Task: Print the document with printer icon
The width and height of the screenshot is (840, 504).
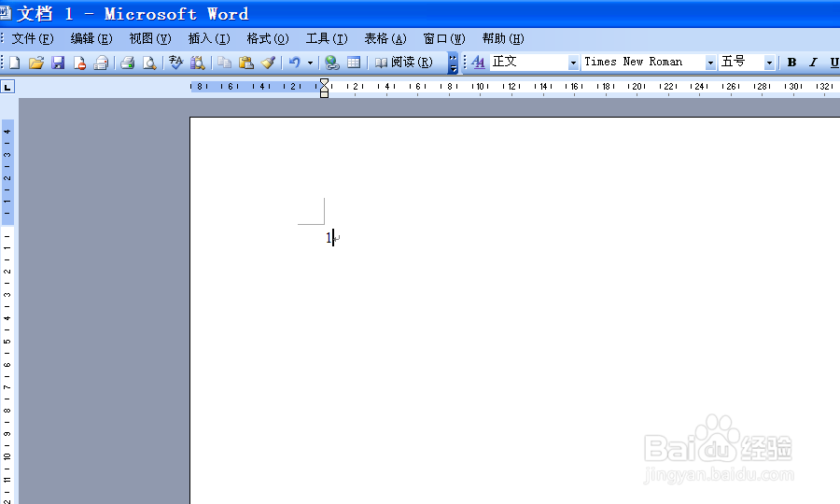Action: pos(128,63)
